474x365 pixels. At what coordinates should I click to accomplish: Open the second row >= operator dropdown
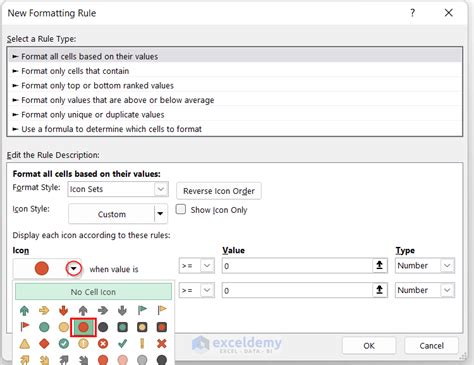pyautogui.click(x=207, y=290)
